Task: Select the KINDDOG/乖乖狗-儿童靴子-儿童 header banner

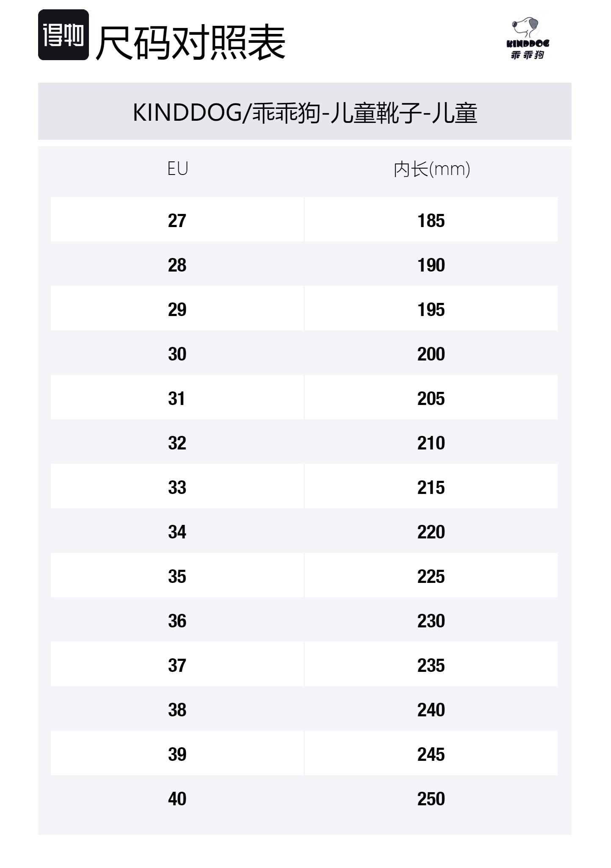Action: pos(305,112)
